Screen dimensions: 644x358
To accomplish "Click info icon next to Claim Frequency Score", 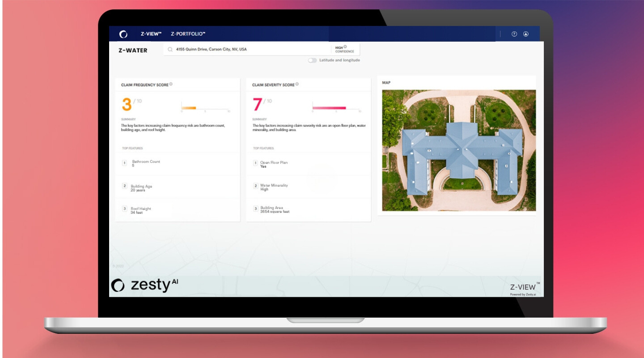I will point(171,84).
